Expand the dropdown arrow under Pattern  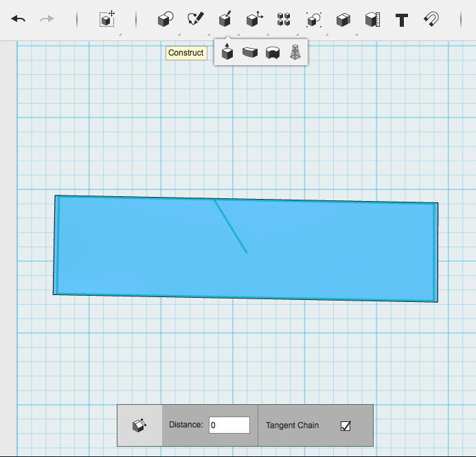pyautogui.click(x=297, y=35)
